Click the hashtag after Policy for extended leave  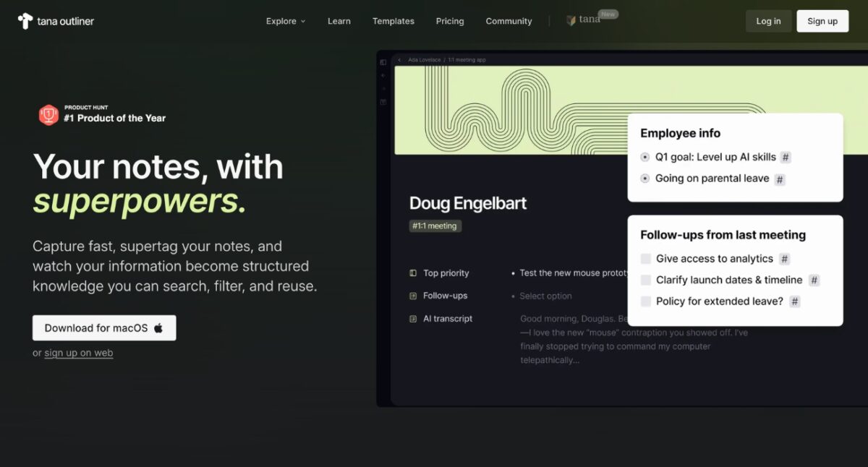click(x=794, y=302)
